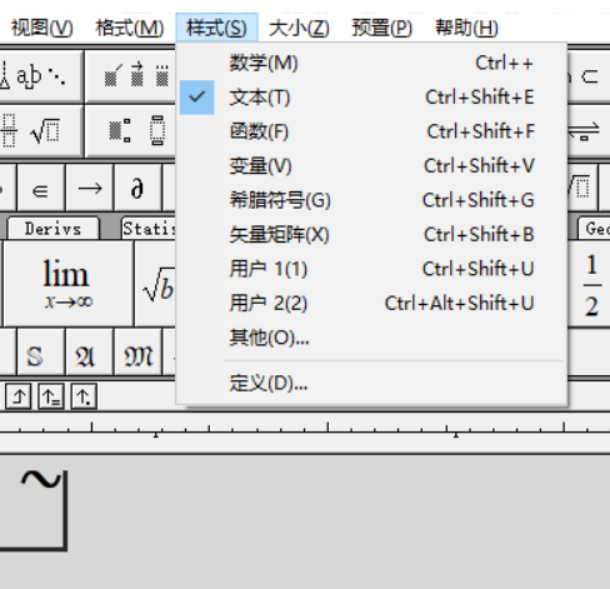Pick 希腊符号(G) style
This screenshot has width=610, height=589.
[x=372, y=200]
